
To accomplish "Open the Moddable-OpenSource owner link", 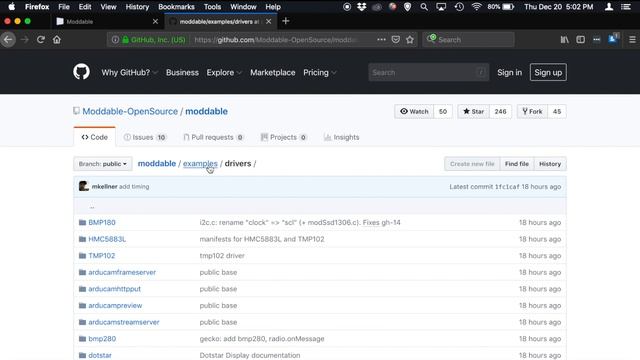I will (x=130, y=111).
